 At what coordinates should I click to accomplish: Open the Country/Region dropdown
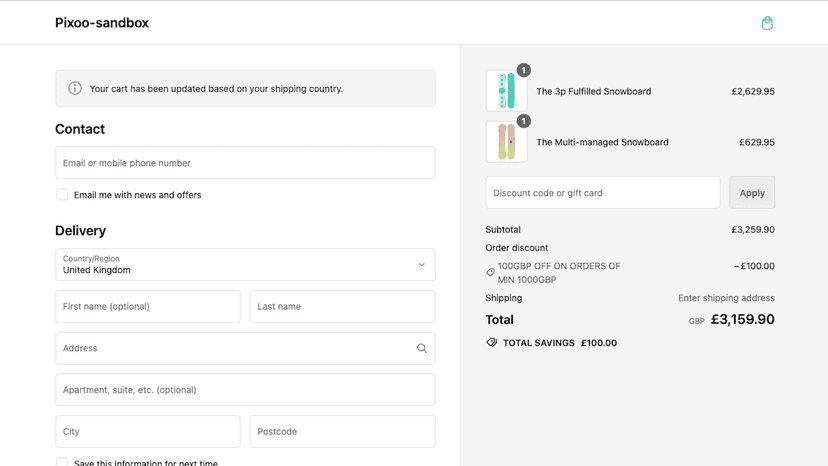(245, 265)
